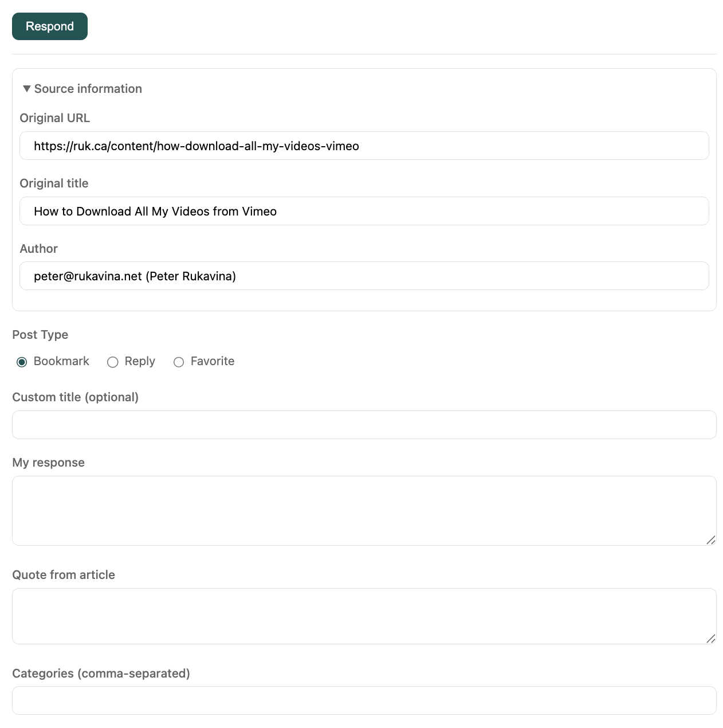The image size is (723, 728).
Task: Click the Respond button
Action: tap(50, 26)
